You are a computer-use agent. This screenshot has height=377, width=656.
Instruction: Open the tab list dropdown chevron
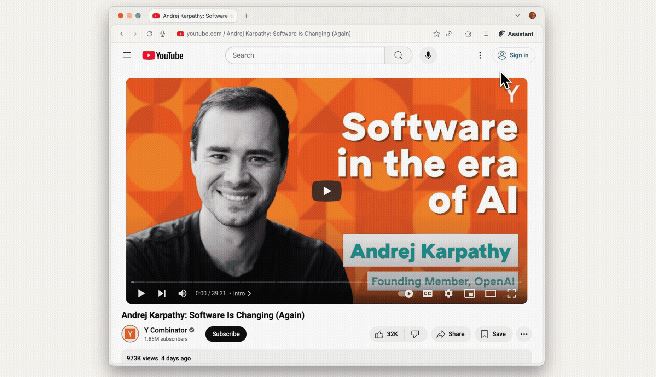coord(518,15)
